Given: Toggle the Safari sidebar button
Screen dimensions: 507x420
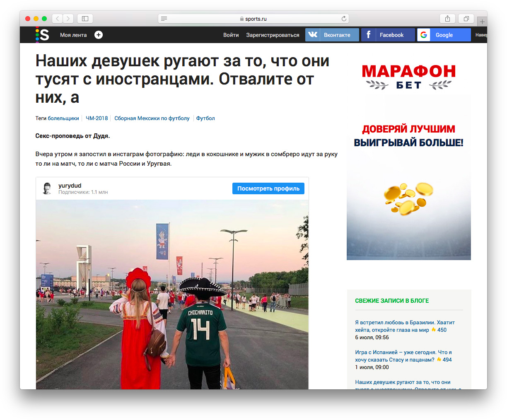Looking at the screenshot, I should (x=85, y=19).
